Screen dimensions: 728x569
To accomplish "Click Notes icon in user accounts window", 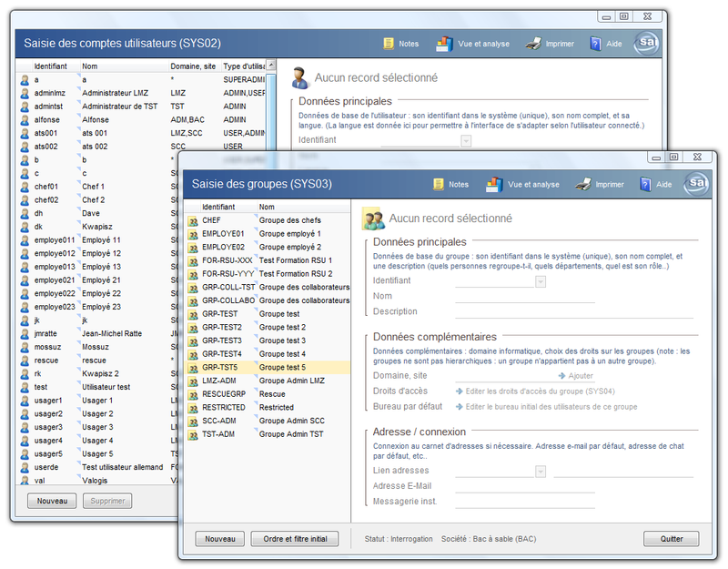I will [389, 43].
